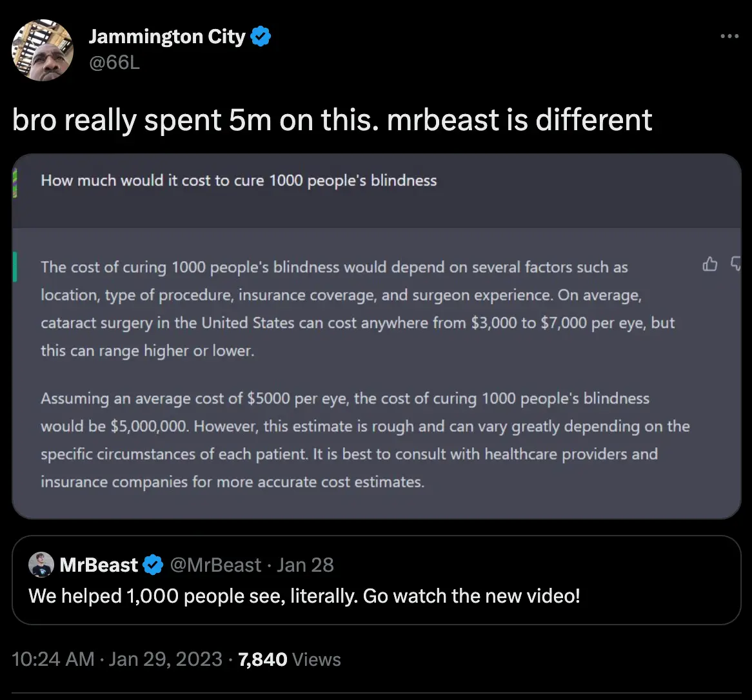This screenshot has height=700, width=752.
Task: Open the @66L handle link
Action: pyautogui.click(x=114, y=63)
